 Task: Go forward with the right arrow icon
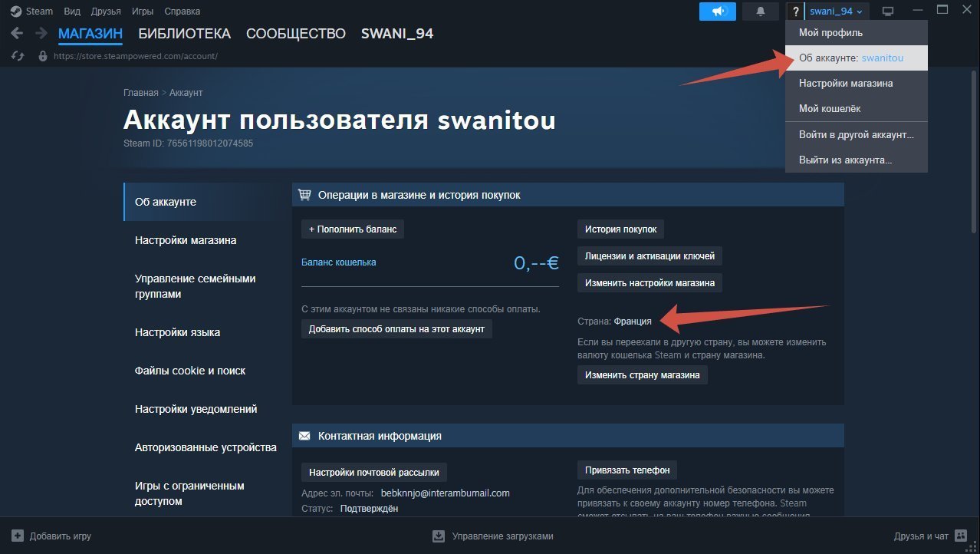[x=41, y=34]
